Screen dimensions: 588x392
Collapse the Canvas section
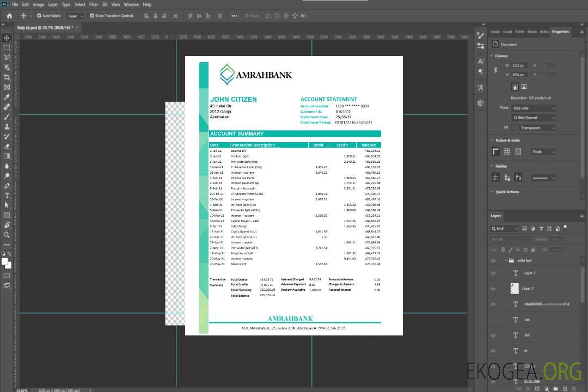[x=492, y=56]
